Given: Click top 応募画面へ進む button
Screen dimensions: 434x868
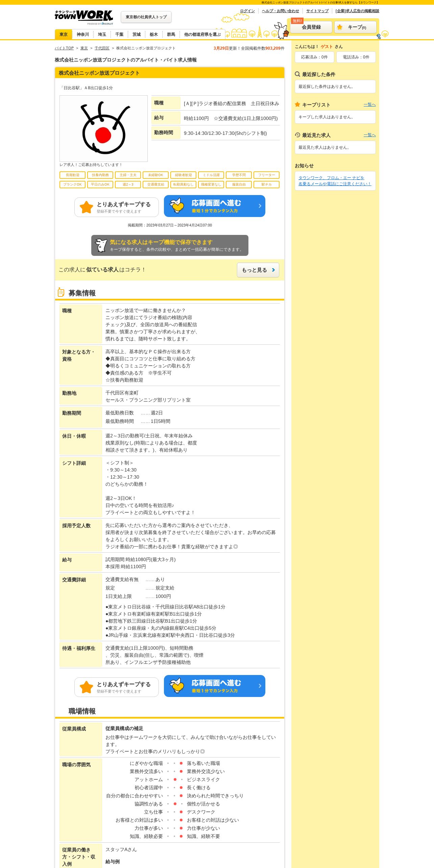Looking at the screenshot, I should [215, 206].
